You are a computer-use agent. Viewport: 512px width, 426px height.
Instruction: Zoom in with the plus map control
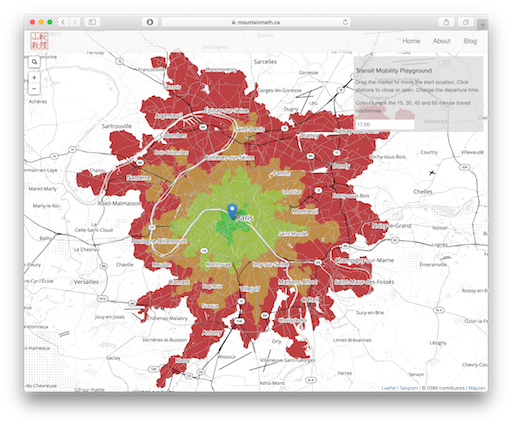(x=34, y=77)
